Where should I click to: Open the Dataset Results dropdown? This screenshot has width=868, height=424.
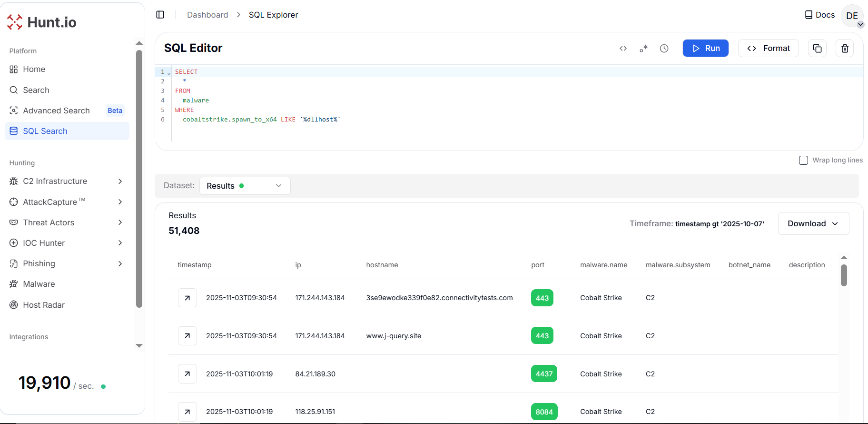point(245,186)
